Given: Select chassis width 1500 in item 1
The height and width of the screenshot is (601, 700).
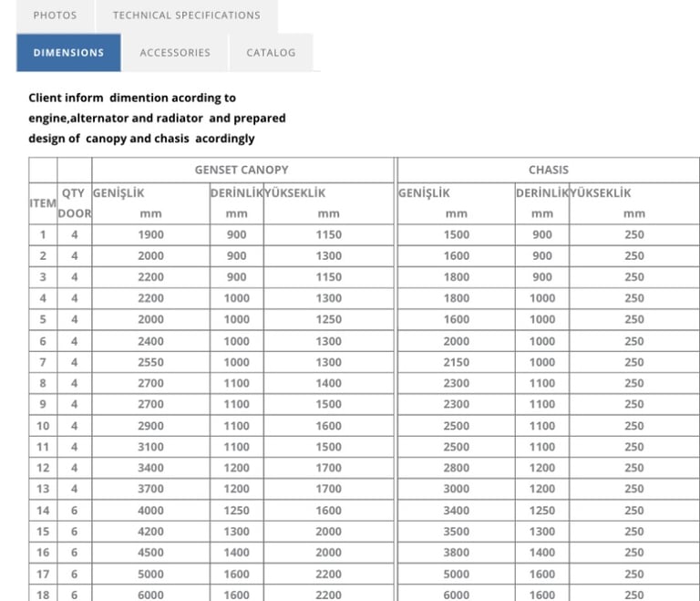Looking at the screenshot, I should click(x=457, y=234).
